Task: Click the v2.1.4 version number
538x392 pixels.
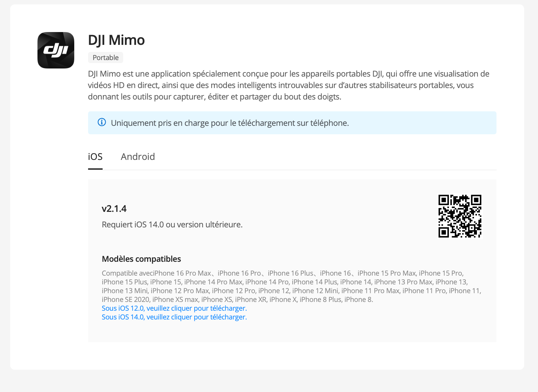Action: tap(114, 209)
